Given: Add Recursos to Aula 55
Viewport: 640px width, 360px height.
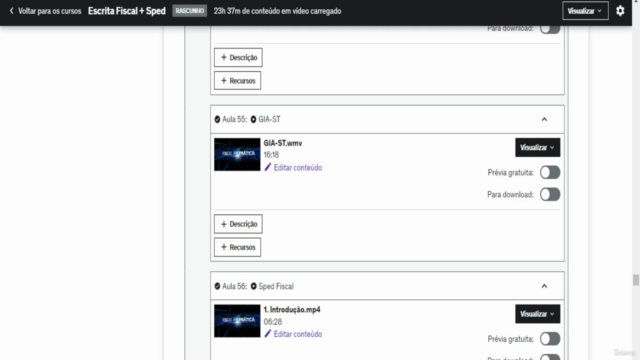Looking at the screenshot, I should (x=238, y=247).
